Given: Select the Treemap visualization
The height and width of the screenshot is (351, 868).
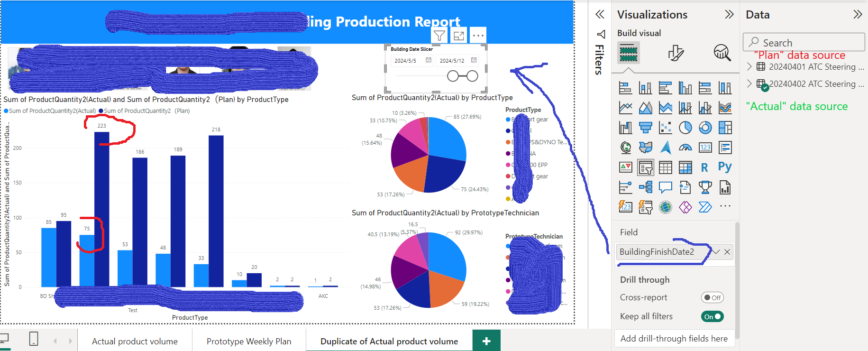Looking at the screenshot, I should (x=725, y=128).
